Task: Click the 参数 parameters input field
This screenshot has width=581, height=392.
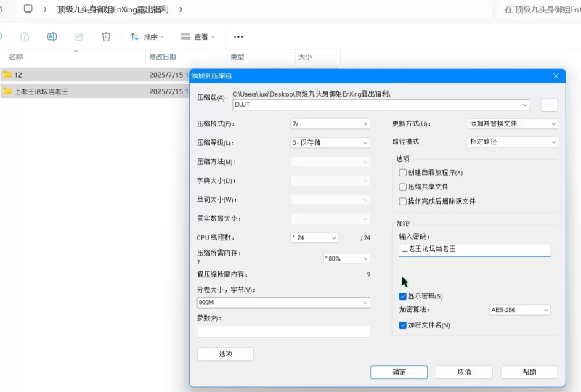Action: pyautogui.click(x=283, y=332)
